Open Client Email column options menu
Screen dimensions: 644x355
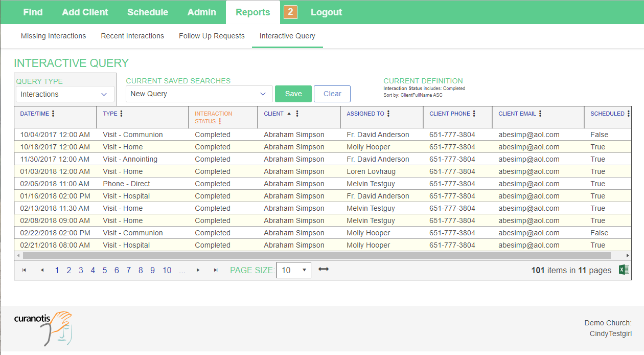[x=540, y=114]
